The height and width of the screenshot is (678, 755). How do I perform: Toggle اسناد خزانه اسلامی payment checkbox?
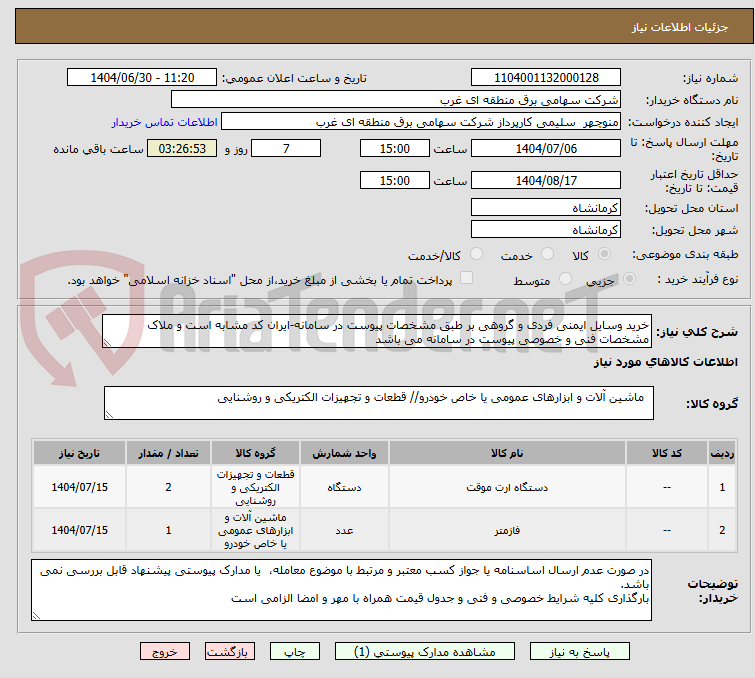tap(466, 278)
